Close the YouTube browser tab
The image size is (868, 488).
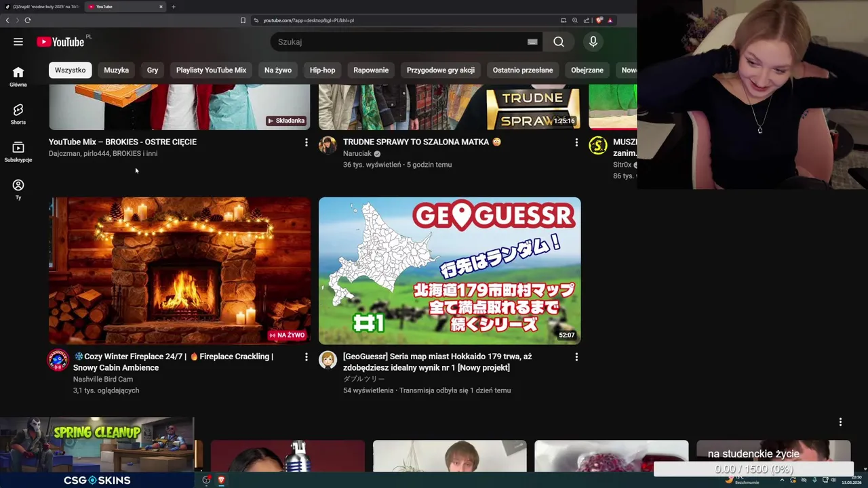pos(161,7)
